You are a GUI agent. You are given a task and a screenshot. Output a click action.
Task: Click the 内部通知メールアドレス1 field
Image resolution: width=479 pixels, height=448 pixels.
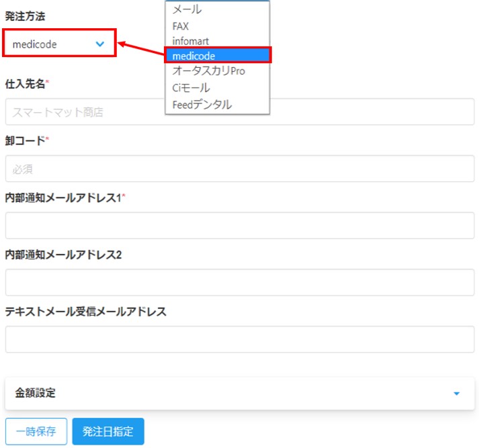[x=240, y=226]
